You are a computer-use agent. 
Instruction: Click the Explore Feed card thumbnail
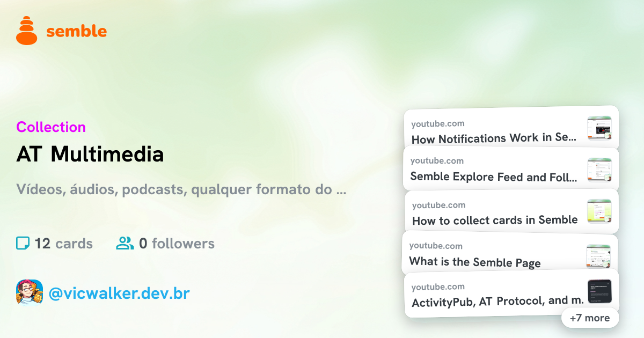(x=599, y=170)
